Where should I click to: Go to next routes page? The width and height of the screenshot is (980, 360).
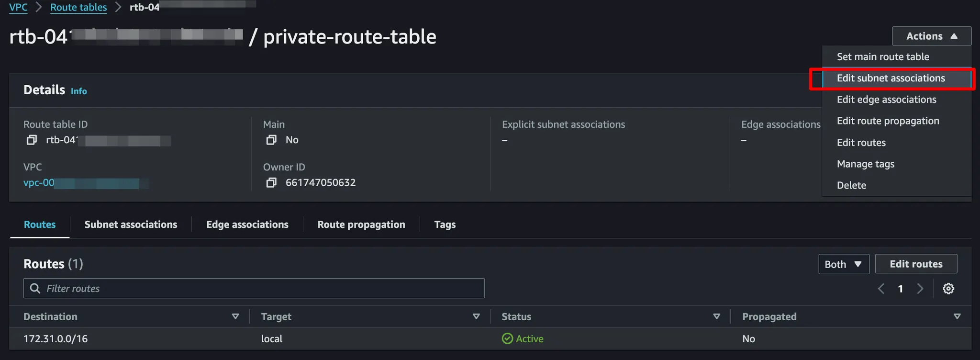coord(920,289)
